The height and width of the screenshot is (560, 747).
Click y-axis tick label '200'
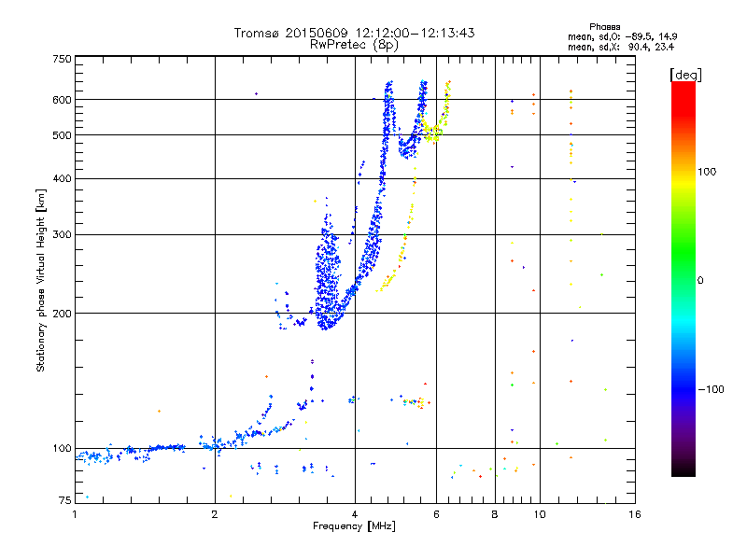[62, 314]
